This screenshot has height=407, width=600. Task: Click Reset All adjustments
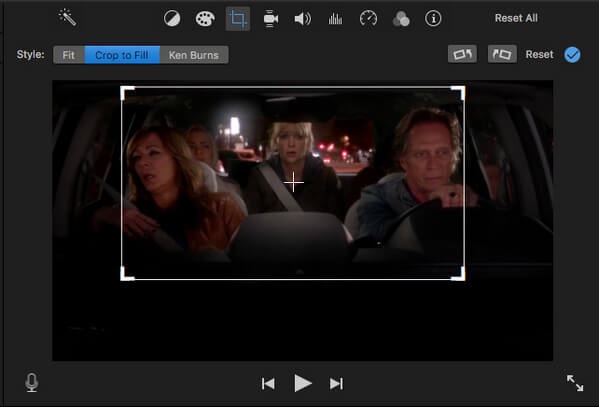516,18
